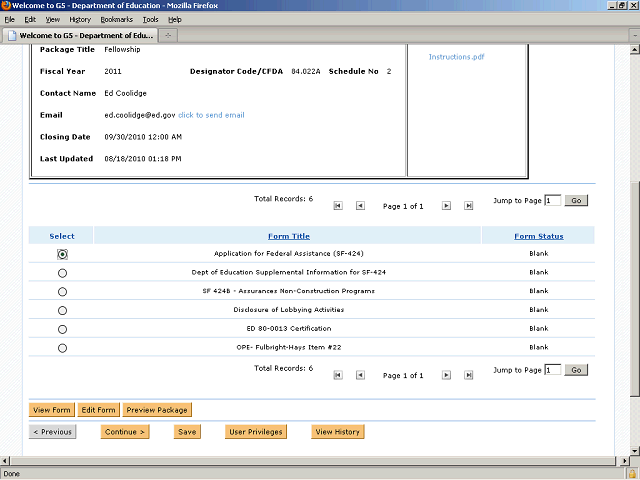
Task: Focus the bottom Jump to Page input field
Action: (553, 370)
